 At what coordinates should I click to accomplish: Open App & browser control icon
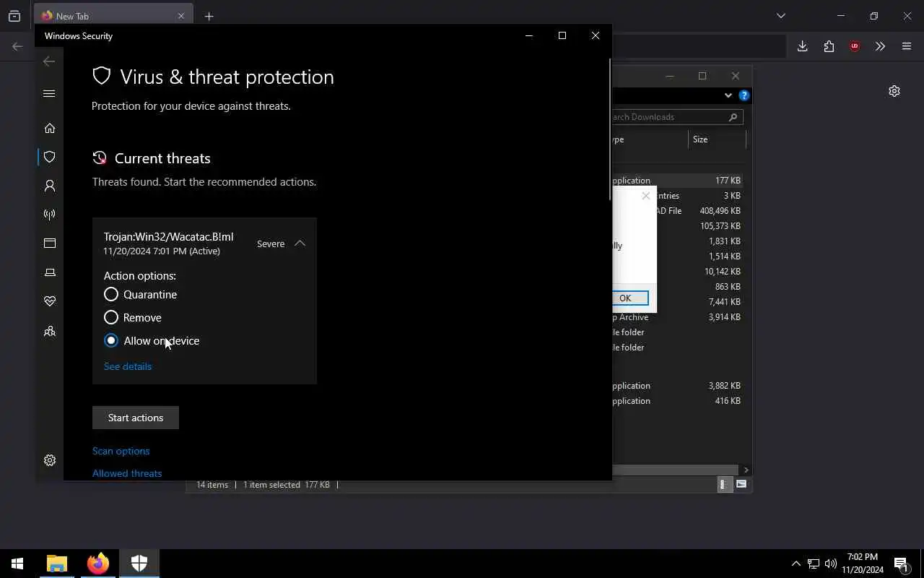point(50,243)
